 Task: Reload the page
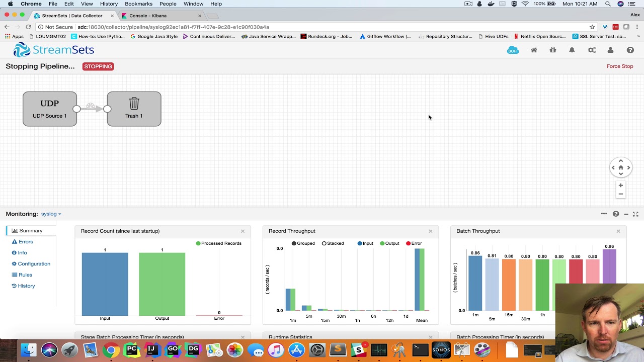pyautogui.click(x=29, y=27)
